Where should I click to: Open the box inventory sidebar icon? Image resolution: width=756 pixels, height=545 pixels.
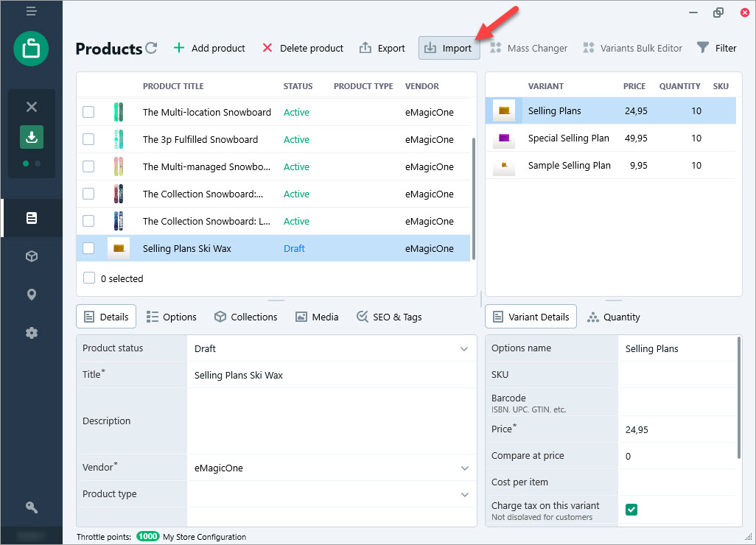pos(32,256)
